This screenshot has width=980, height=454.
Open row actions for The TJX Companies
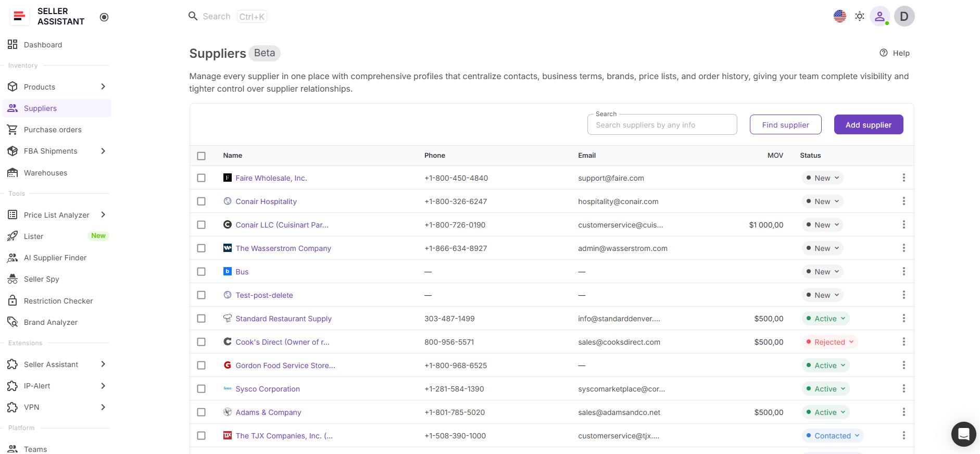point(904,435)
